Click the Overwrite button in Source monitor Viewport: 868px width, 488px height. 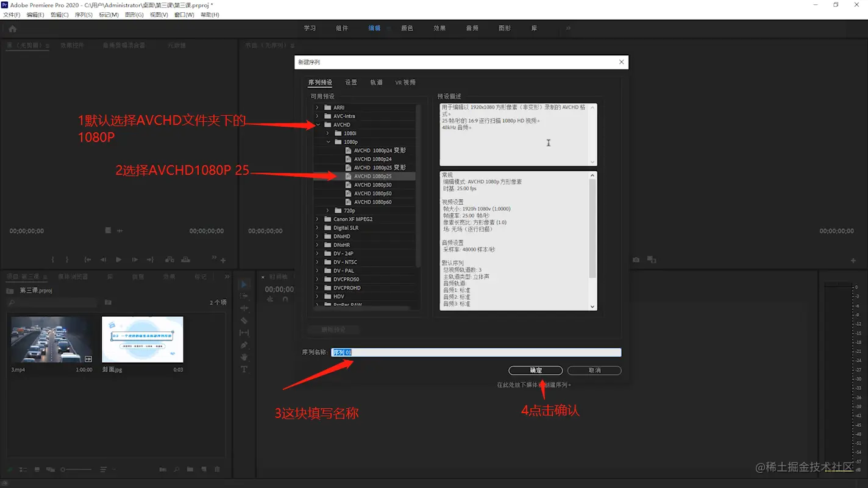tap(185, 260)
